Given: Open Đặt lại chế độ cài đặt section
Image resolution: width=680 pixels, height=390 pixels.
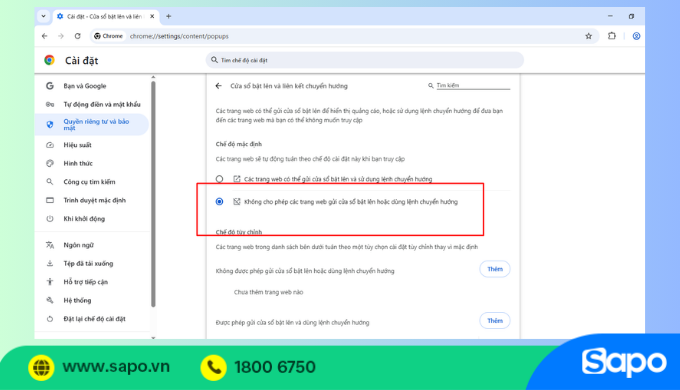Looking at the screenshot, I should click(92, 319).
